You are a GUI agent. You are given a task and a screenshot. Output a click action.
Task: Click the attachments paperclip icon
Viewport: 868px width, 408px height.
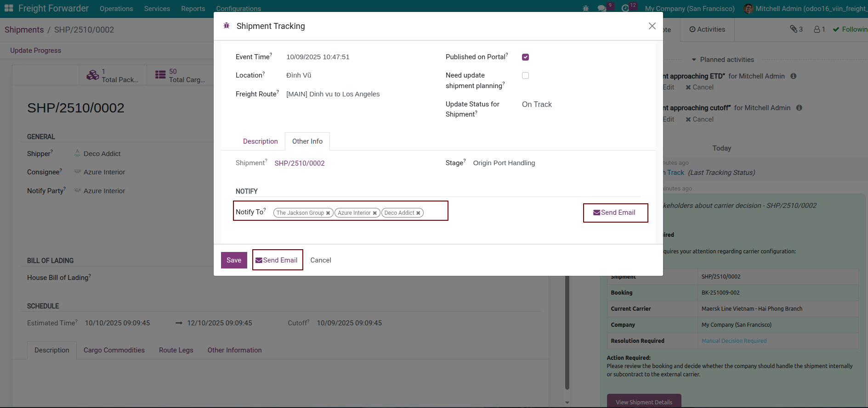[796, 29]
